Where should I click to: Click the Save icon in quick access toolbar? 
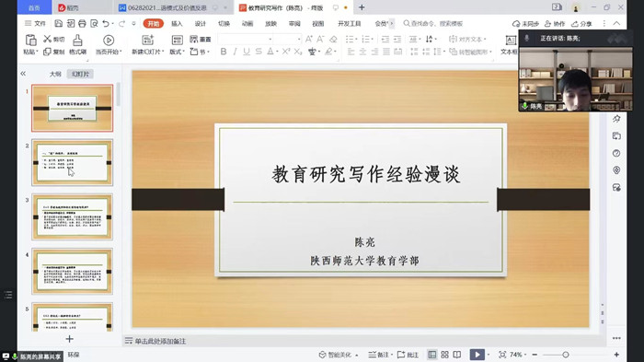click(x=59, y=23)
